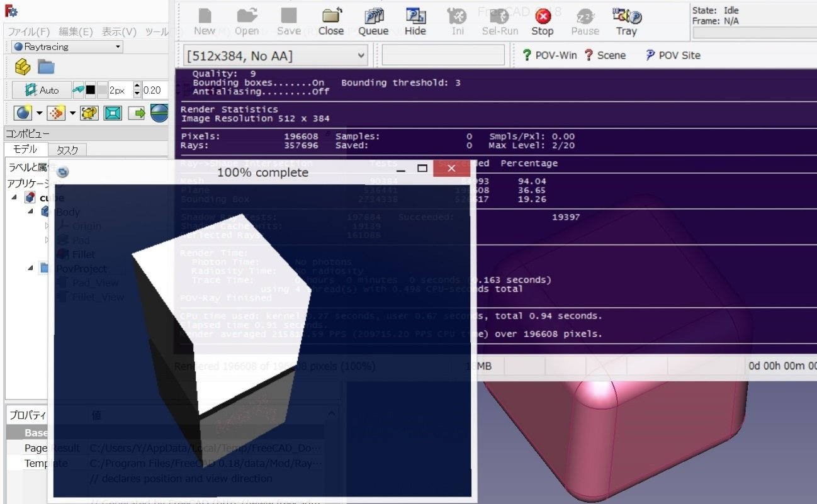817x504 pixels.
Task: Switch to the タスク tab
Action: (x=67, y=150)
